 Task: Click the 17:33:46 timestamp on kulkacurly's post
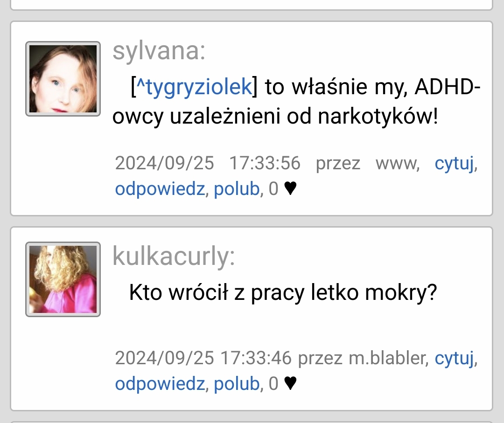(256, 358)
